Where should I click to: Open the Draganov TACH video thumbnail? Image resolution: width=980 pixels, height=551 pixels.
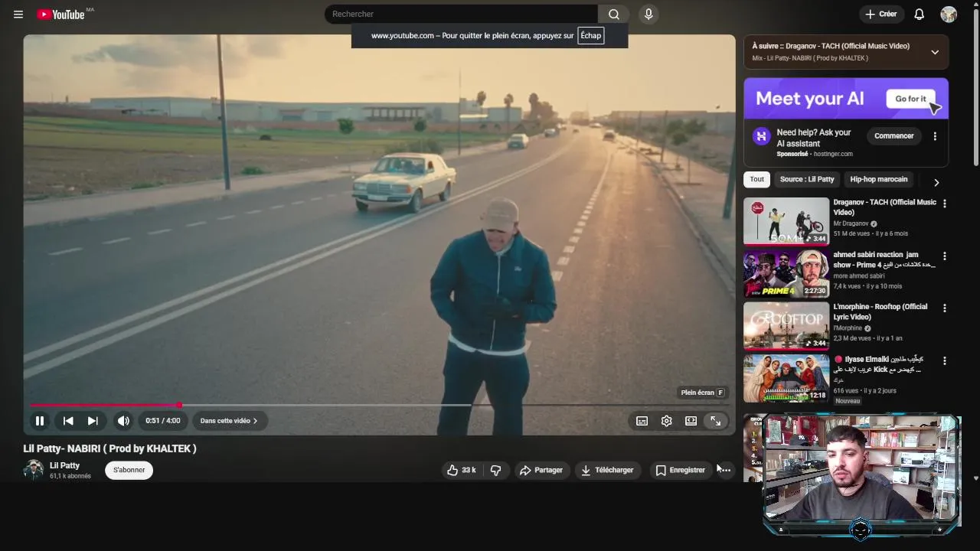[x=786, y=221]
